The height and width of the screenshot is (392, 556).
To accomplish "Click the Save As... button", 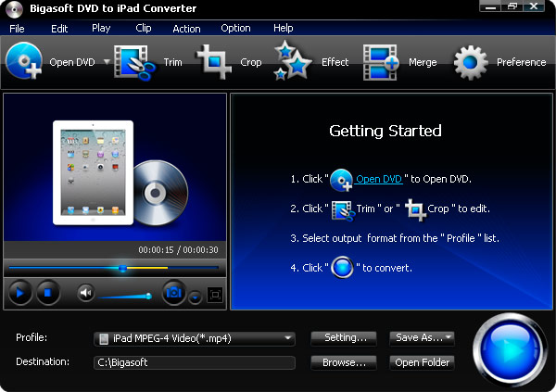I will [x=422, y=338].
